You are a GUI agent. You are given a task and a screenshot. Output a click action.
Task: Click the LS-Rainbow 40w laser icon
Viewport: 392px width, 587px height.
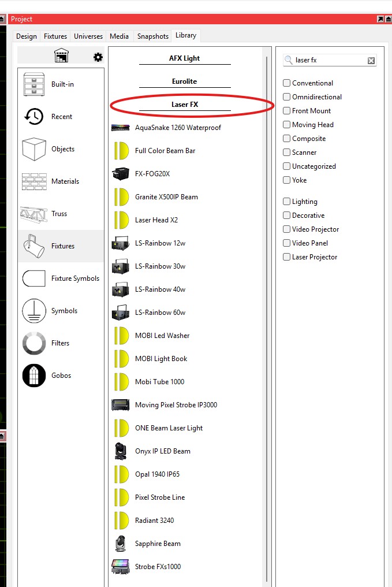click(x=121, y=289)
